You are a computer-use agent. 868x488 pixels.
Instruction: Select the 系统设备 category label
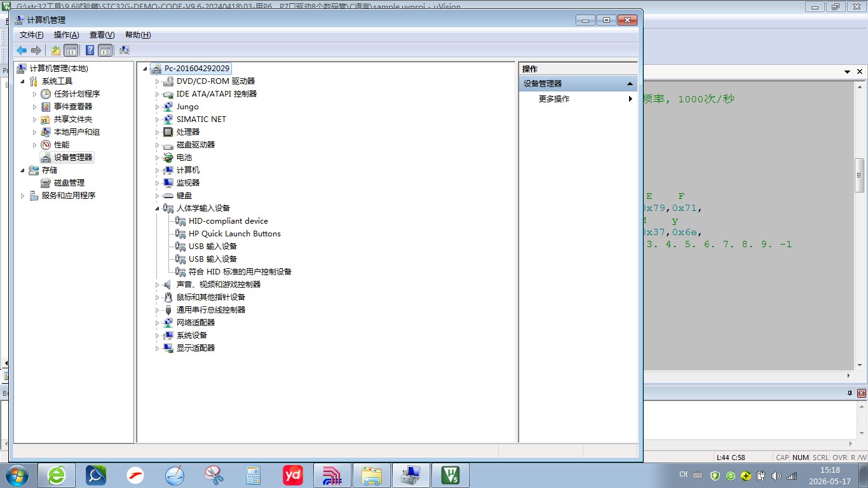(x=192, y=335)
